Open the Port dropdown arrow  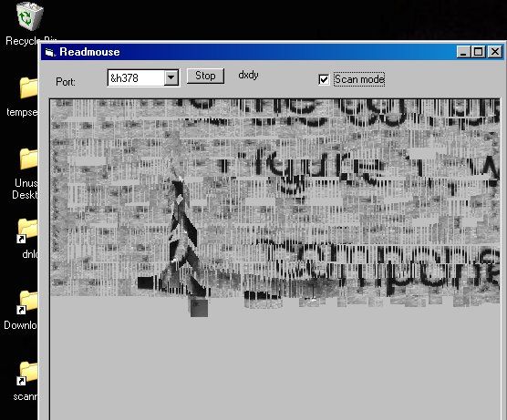[171, 77]
